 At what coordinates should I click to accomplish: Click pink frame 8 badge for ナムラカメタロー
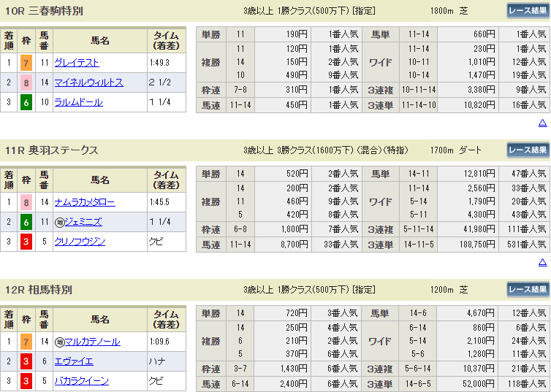coord(26,202)
